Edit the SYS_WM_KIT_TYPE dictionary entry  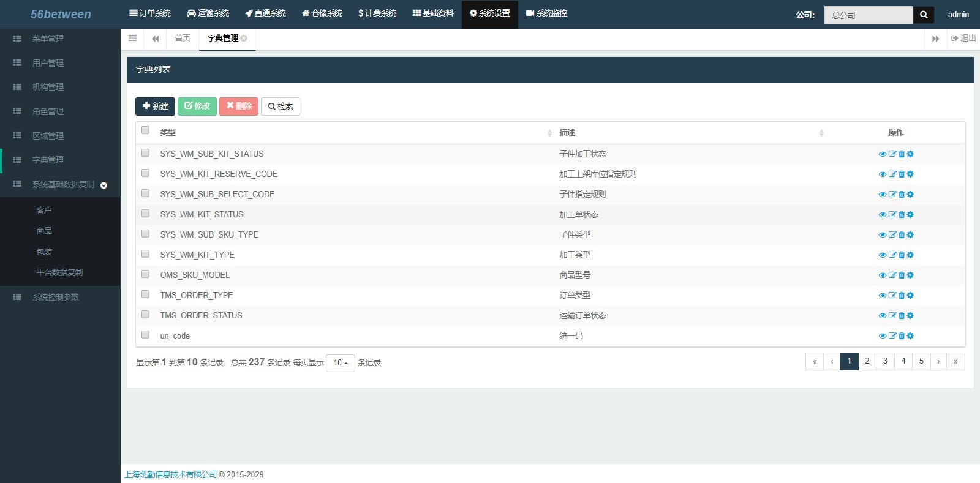click(x=892, y=255)
